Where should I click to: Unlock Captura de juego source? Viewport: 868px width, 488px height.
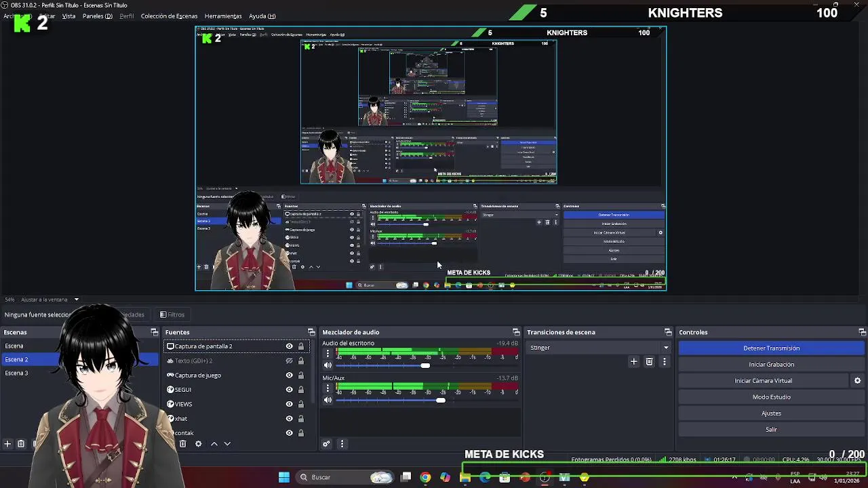point(301,375)
